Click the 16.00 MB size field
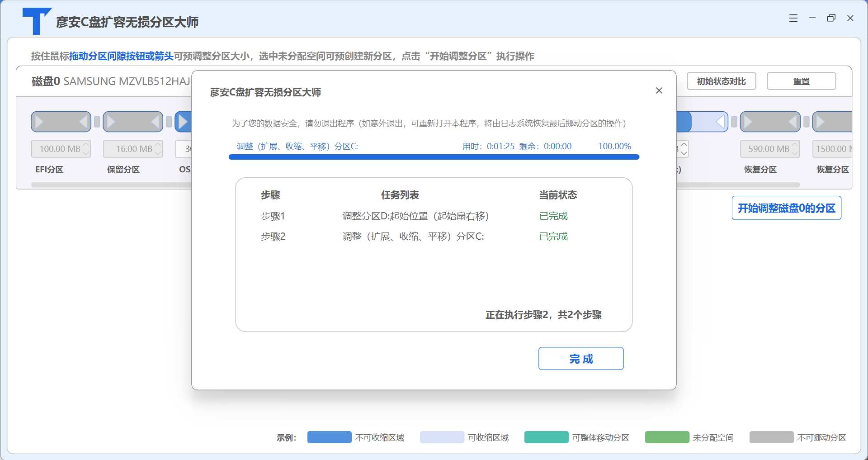This screenshot has height=460, width=868. tap(133, 149)
